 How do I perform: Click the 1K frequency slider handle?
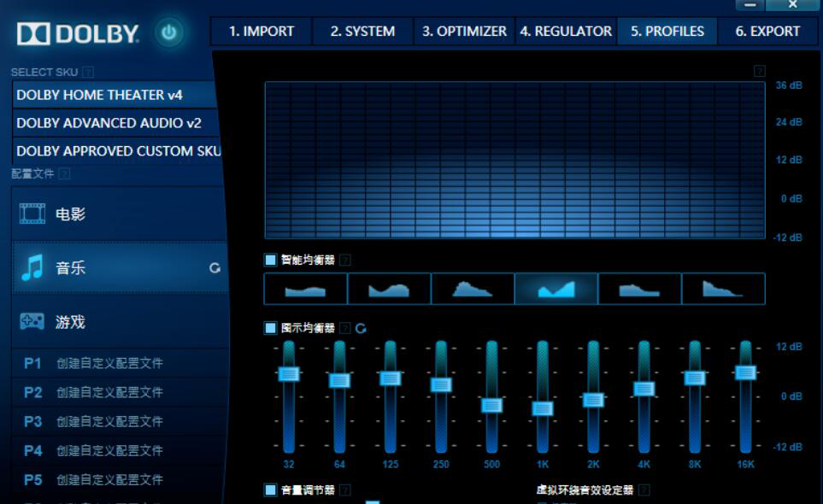pos(543,408)
